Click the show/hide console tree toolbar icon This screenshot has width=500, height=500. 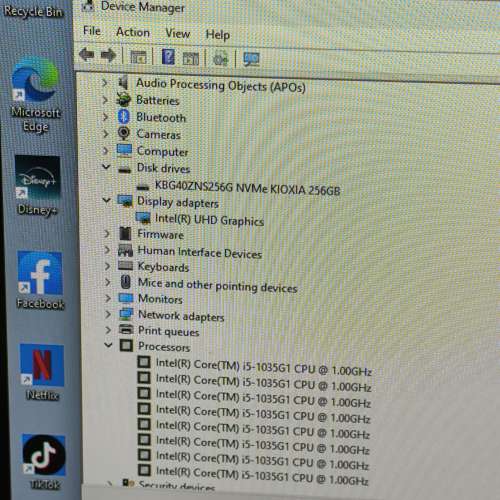pos(138,57)
